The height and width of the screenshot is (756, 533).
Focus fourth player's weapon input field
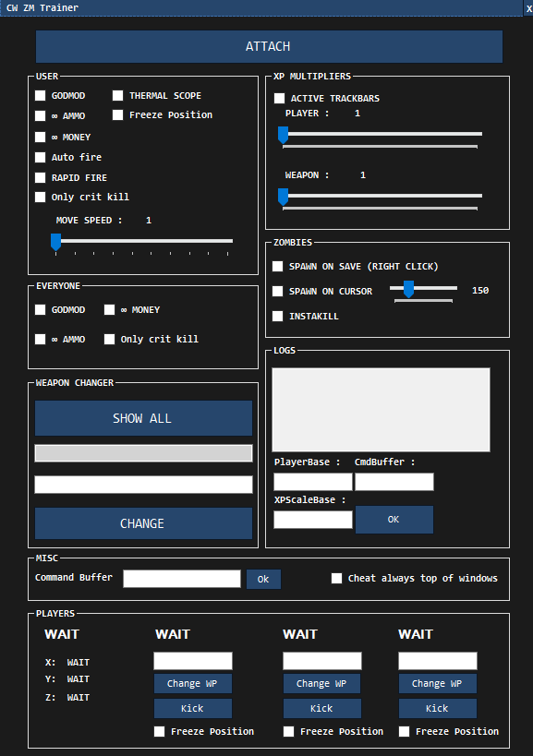coord(438,661)
